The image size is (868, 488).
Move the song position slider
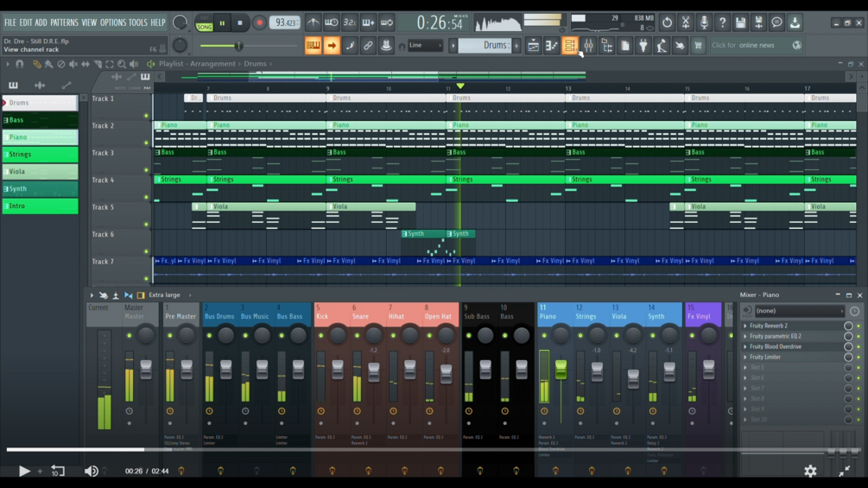(x=248, y=46)
